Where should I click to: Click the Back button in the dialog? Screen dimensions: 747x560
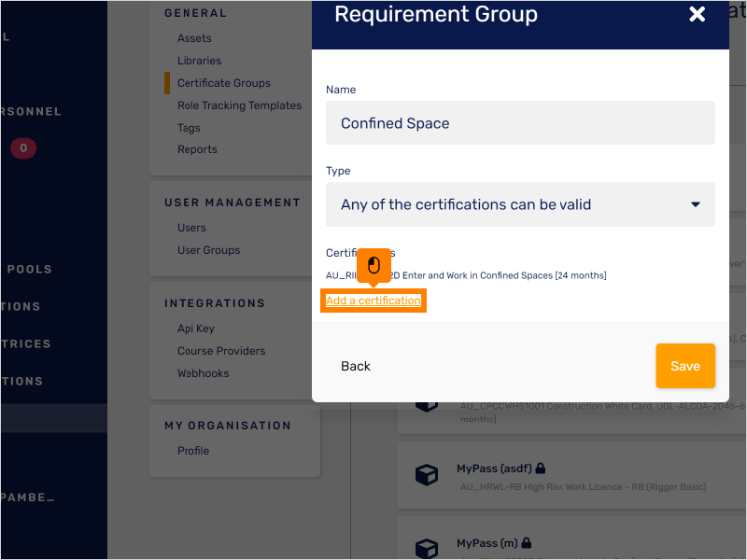(356, 366)
